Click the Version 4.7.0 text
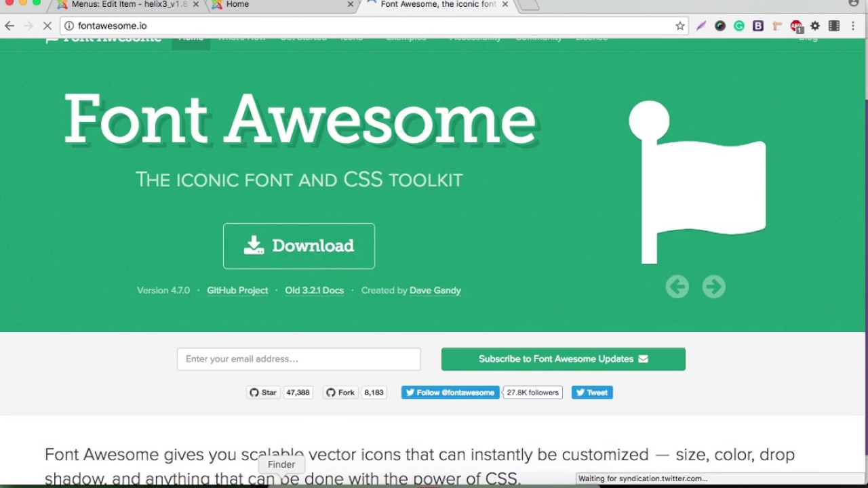868x488 pixels. click(x=163, y=290)
